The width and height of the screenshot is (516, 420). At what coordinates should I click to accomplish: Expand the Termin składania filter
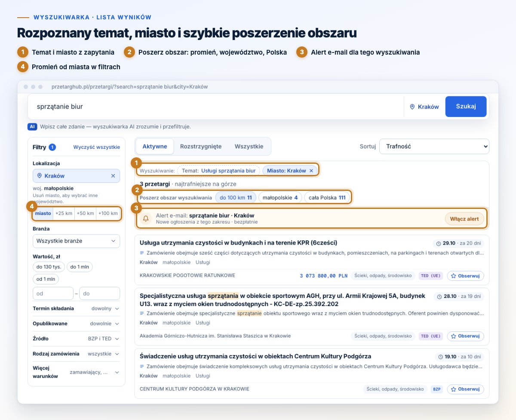click(76, 309)
